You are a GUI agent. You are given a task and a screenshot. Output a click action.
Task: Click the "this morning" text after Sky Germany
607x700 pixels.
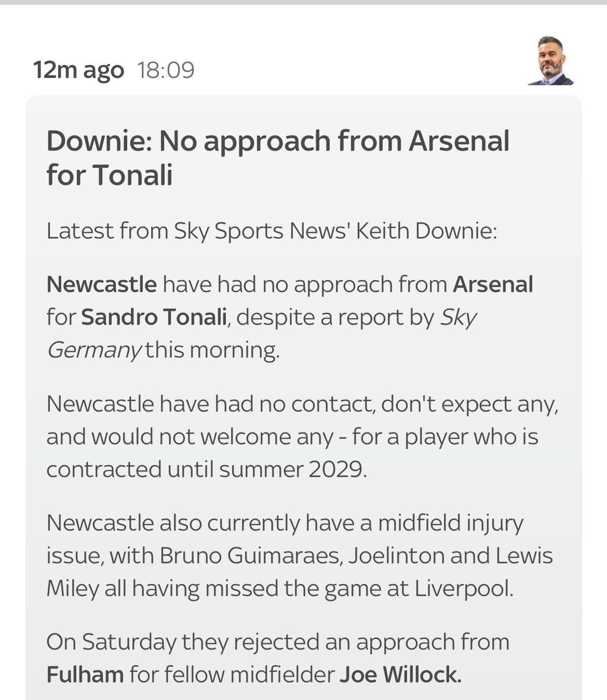tap(212, 350)
